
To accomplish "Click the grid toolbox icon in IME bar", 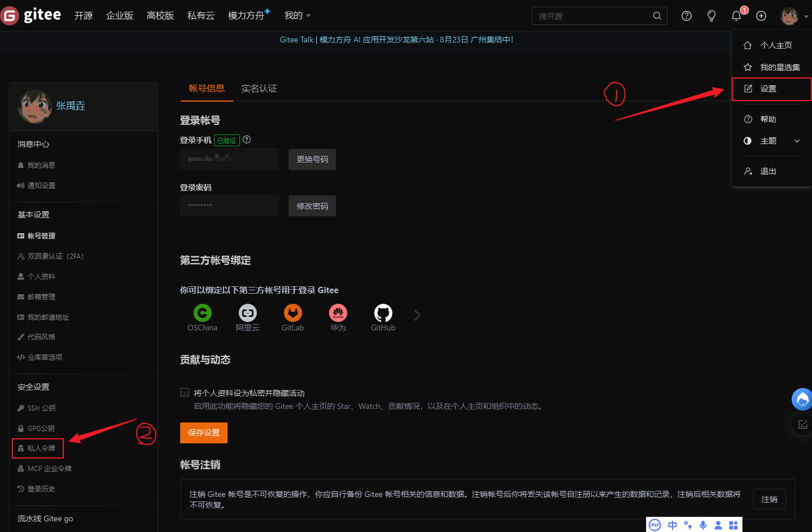I will [733, 525].
